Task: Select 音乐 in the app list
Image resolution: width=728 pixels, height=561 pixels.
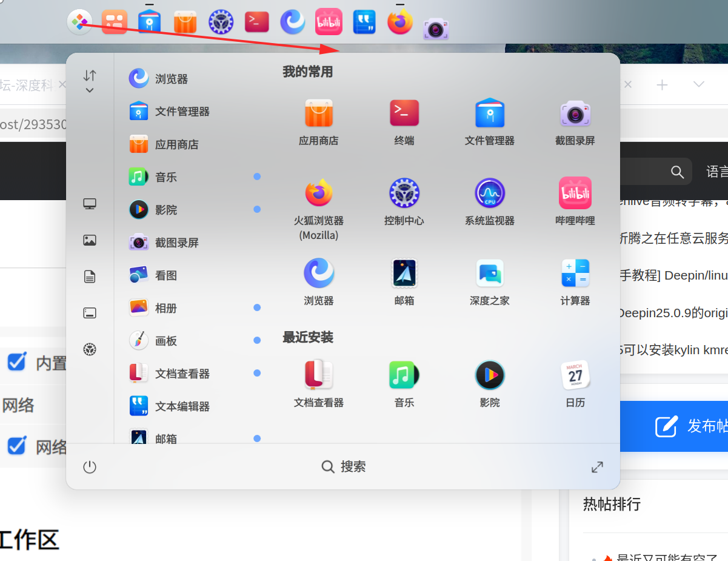Action: coord(194,177)
